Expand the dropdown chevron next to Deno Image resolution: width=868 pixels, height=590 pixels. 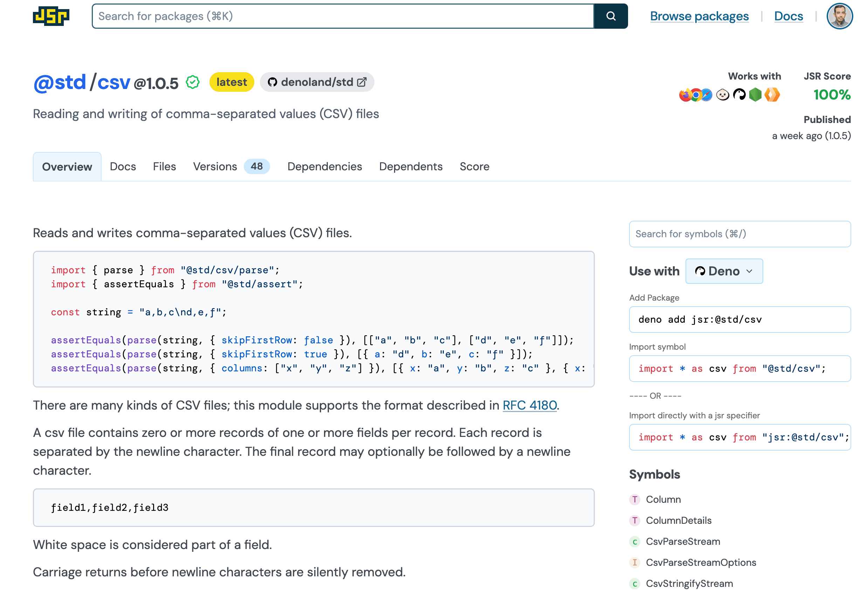tap(749, 271)
